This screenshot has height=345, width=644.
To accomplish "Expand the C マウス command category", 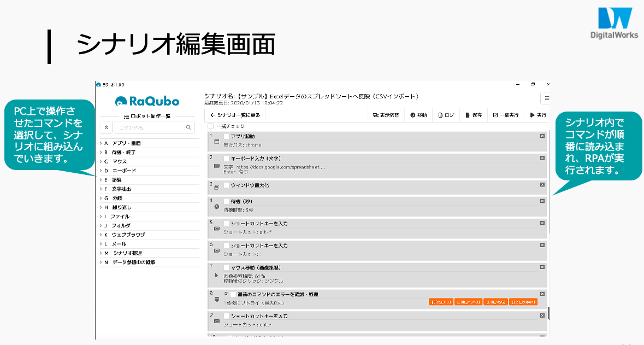I will point(101,162).
